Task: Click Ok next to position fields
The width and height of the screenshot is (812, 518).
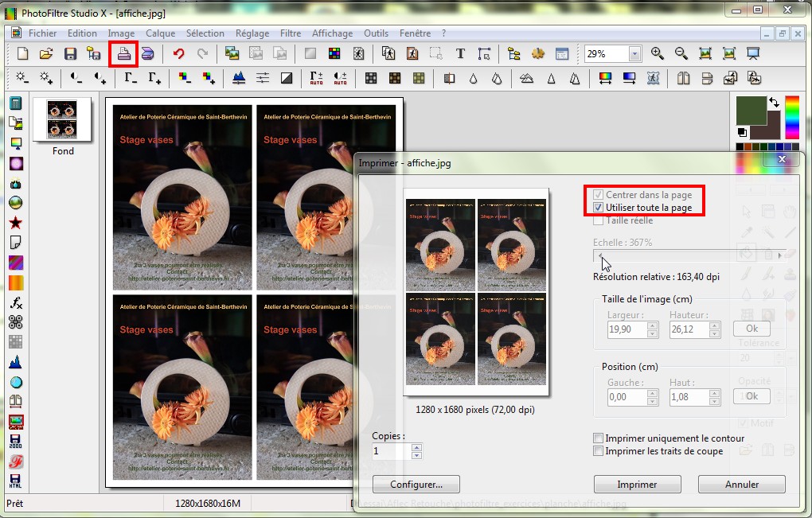Action: [x=751, y=396]
